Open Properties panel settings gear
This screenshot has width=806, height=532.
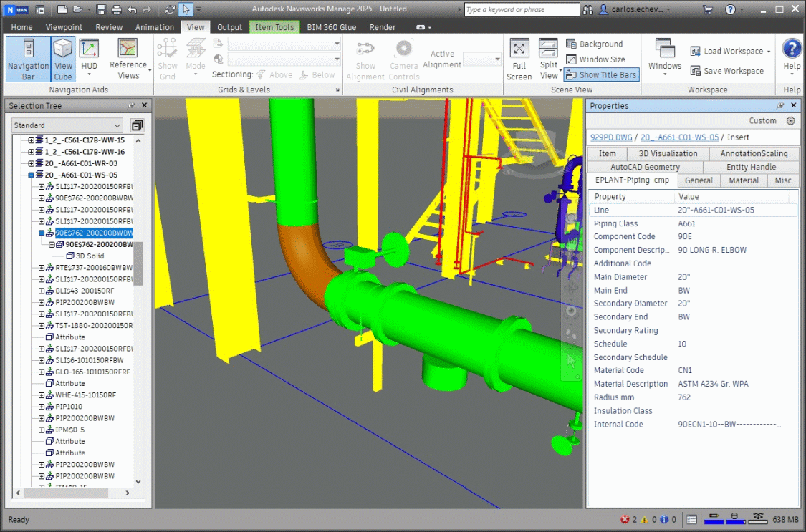click(790, 121)
